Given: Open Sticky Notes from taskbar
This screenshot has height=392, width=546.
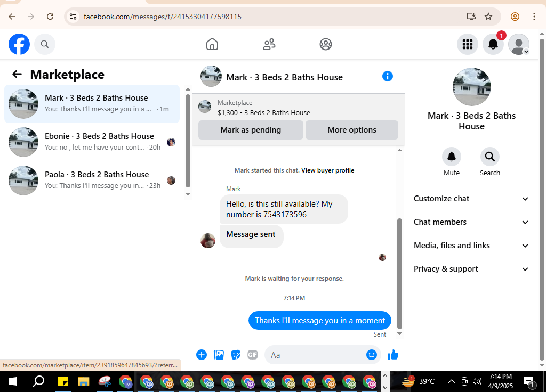Looking at the screenshot, I should point(63,381).
